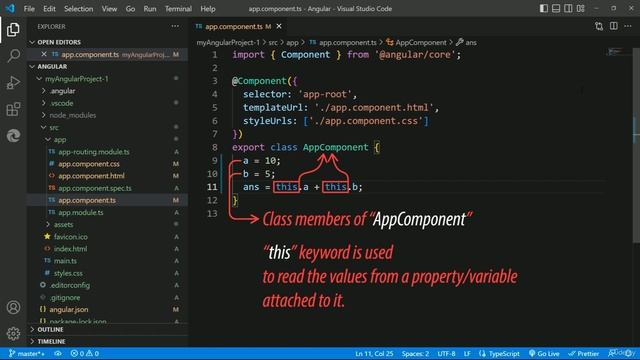Open Customize Layout button

pyautogui.click(x=580, y=9)
